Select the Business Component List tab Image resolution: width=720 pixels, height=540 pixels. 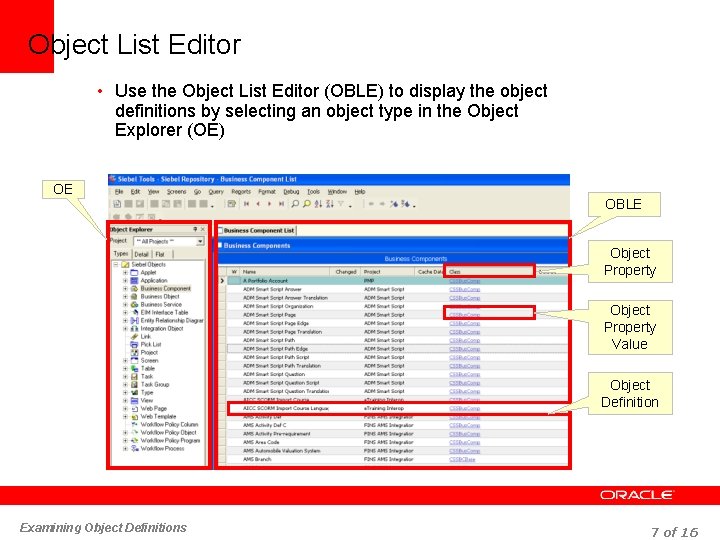tap(259, 231)
